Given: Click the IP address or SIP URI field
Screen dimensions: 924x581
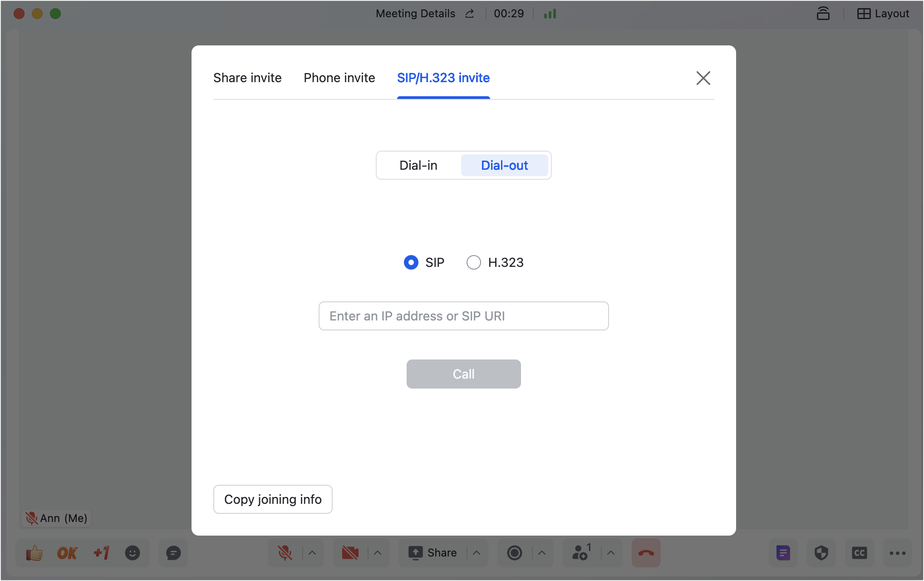Looking at the screenshot, I should pyautogui.click(x=464, y=316).
